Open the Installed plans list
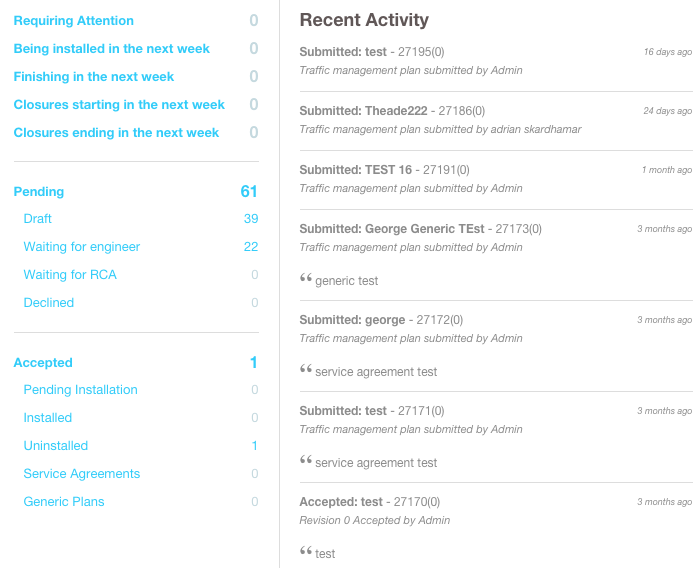699x568 pixels. (x=48, y=418)
